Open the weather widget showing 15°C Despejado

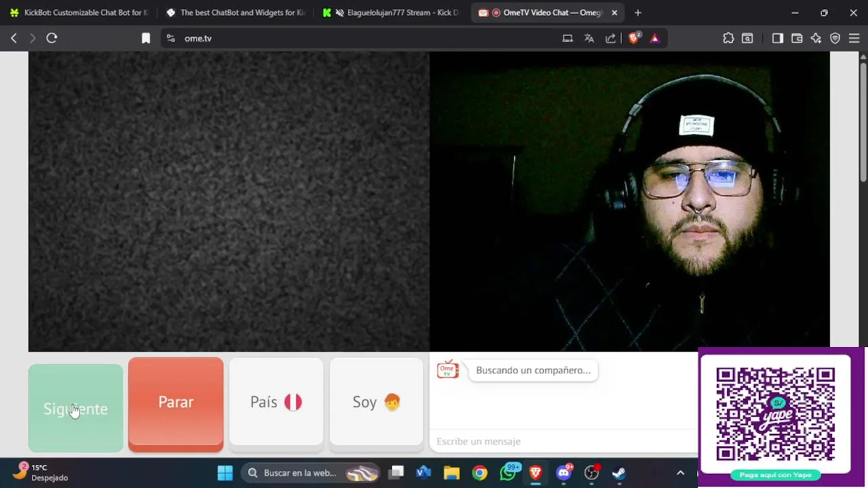pos(41,472)
